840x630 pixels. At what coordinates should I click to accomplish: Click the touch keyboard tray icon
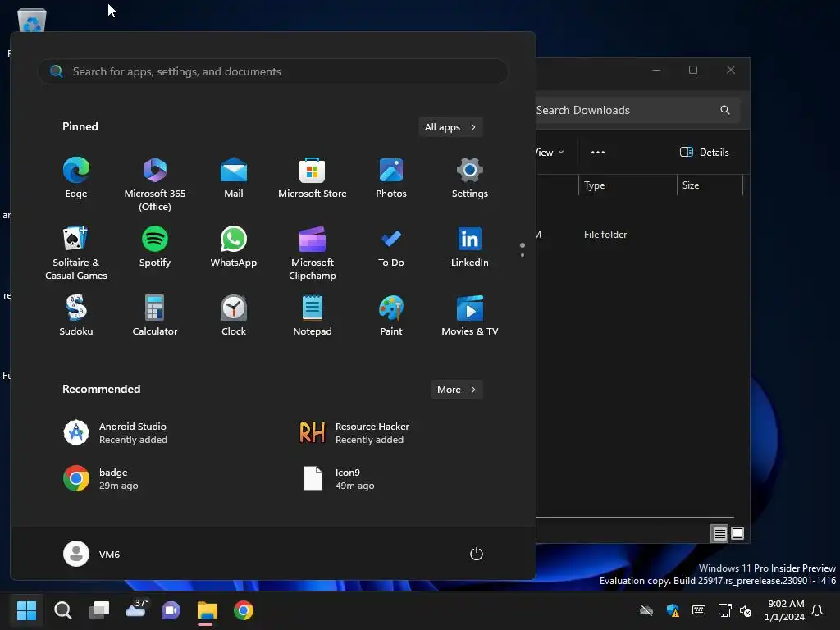(699, 610)
